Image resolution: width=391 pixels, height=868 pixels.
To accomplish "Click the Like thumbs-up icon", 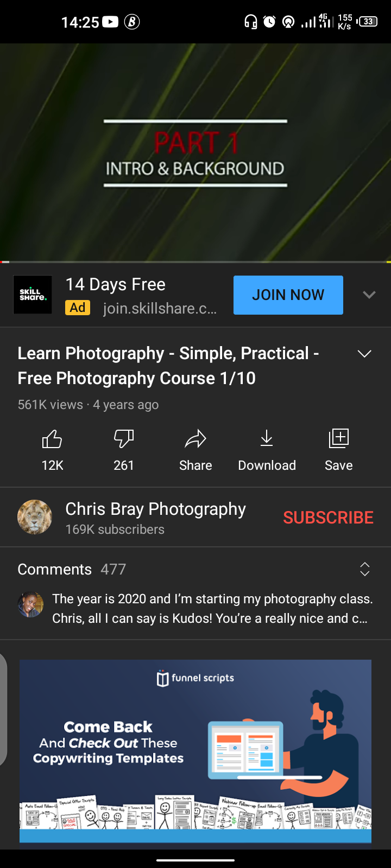I will (52, 438).
